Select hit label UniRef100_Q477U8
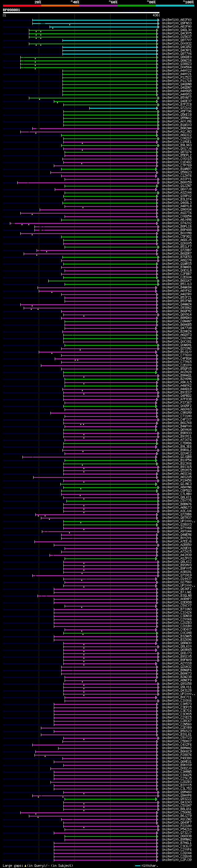Image resolution: width=197 pixels, height=868 pixels. 177,328
